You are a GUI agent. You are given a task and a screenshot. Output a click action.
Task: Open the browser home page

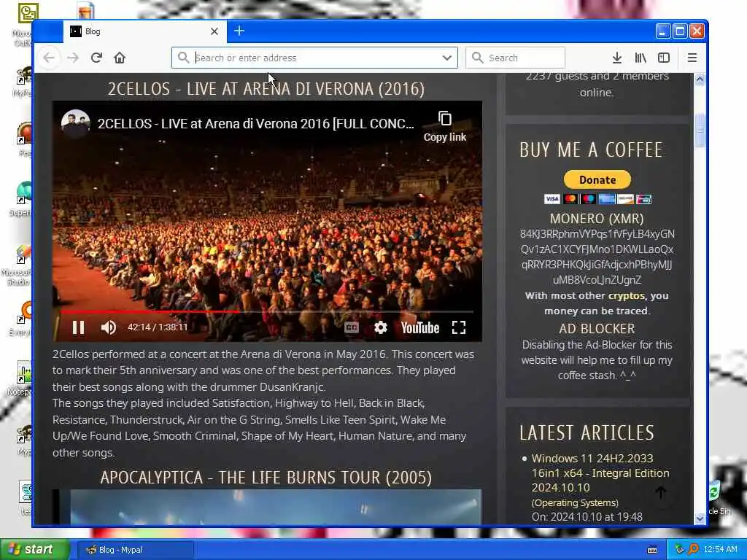[120, 58]
